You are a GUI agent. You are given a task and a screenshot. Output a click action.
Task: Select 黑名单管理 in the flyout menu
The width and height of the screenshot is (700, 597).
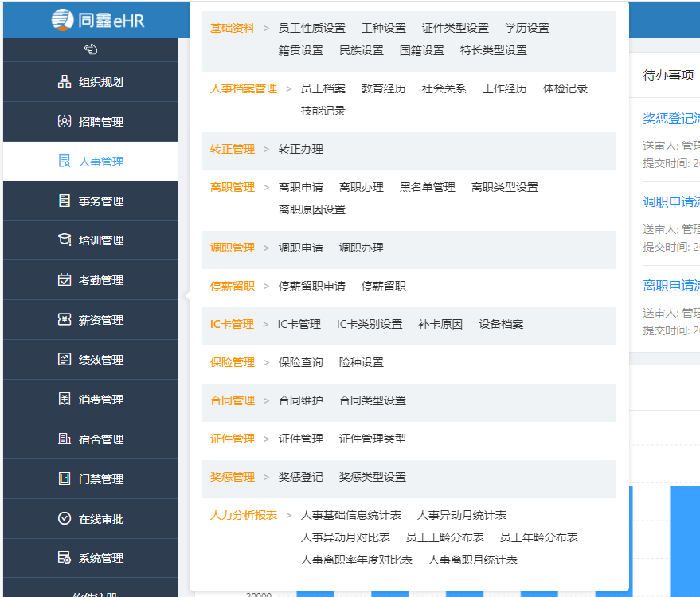[427, 187]
